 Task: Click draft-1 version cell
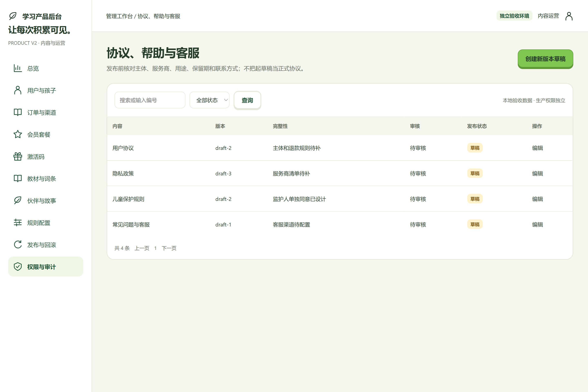[x=223, y=225]
